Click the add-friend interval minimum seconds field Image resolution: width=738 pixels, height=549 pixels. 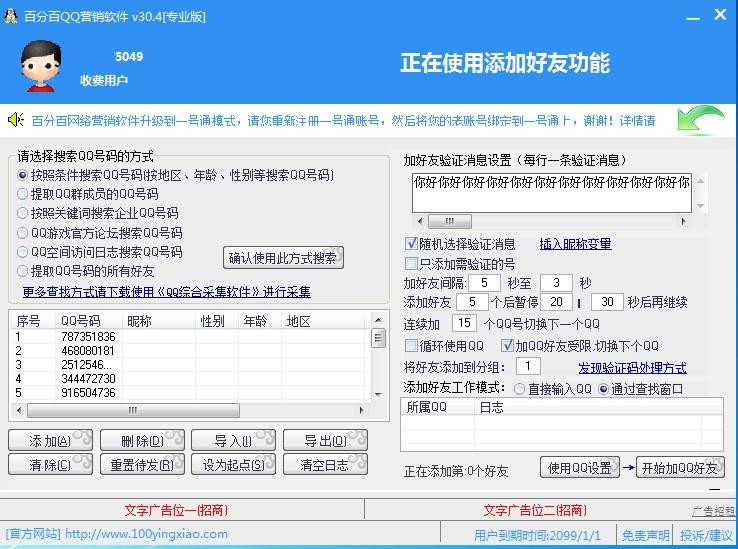484,283
